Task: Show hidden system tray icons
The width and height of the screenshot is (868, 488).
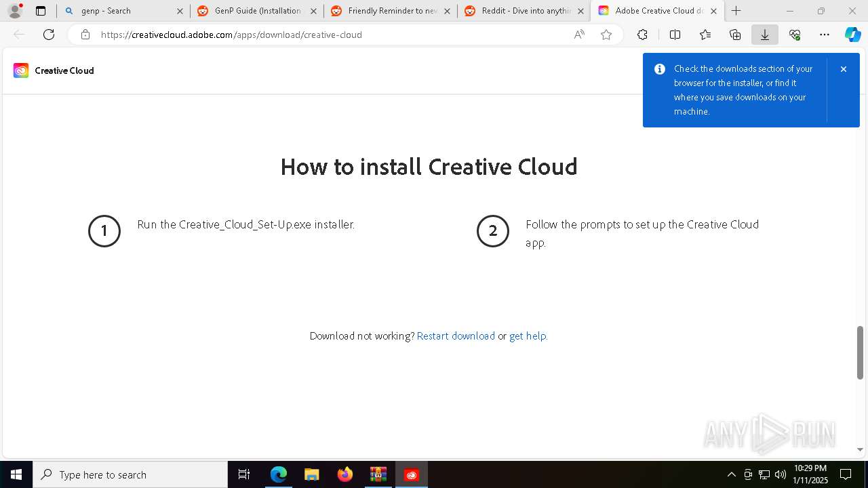Action: pos(731,474)
